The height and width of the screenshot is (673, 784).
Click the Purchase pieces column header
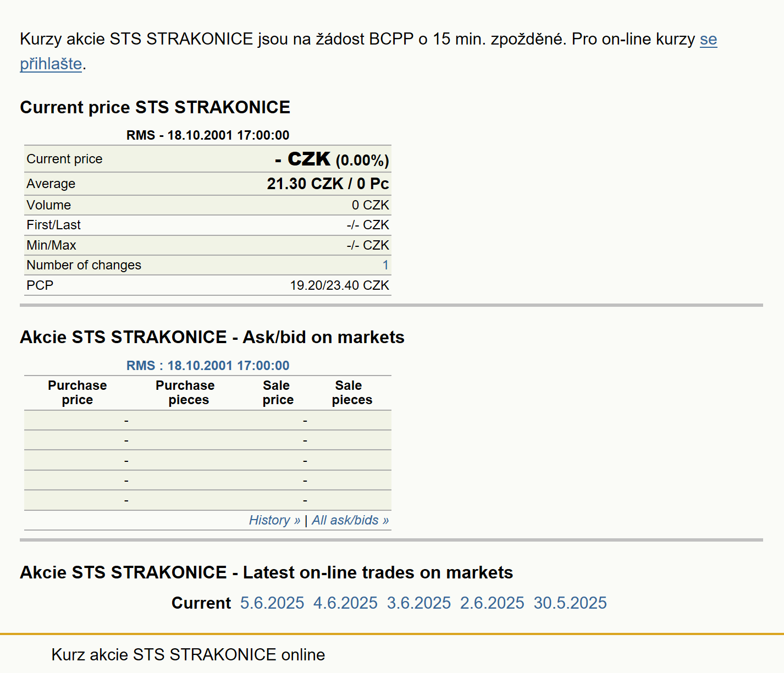pos(185,393)
